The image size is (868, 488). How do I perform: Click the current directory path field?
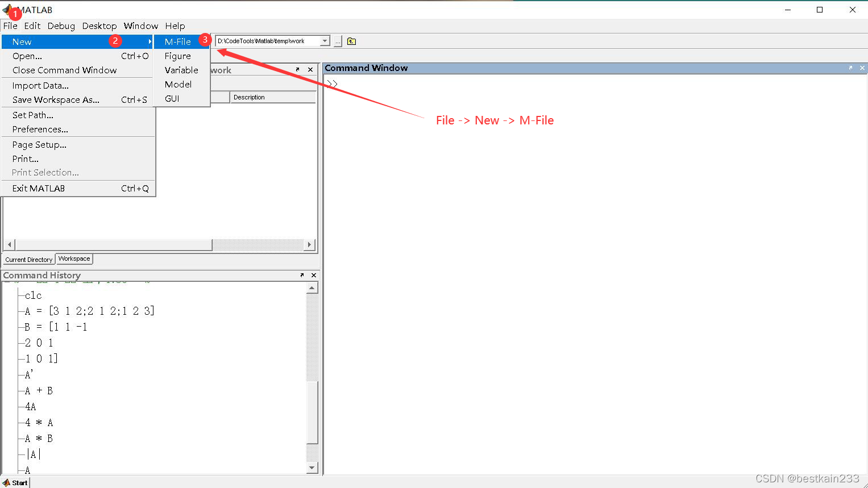click(x=267, y=41)
